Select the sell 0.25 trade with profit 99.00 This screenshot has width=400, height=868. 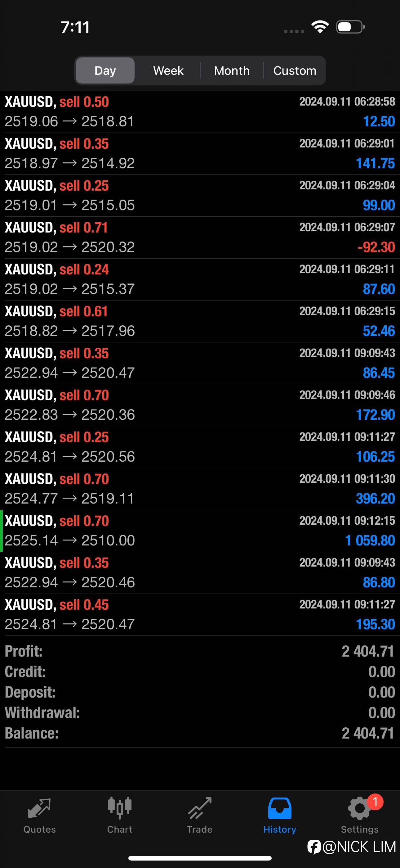(200, 196)
